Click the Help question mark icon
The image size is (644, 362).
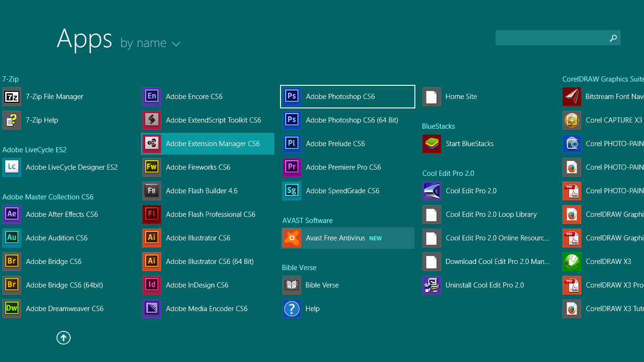292,309
